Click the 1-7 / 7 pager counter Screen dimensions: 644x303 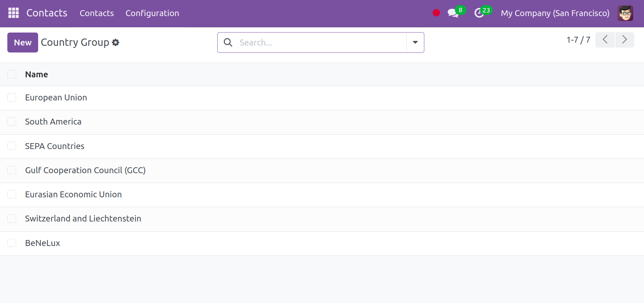click(x=578, y=40)
